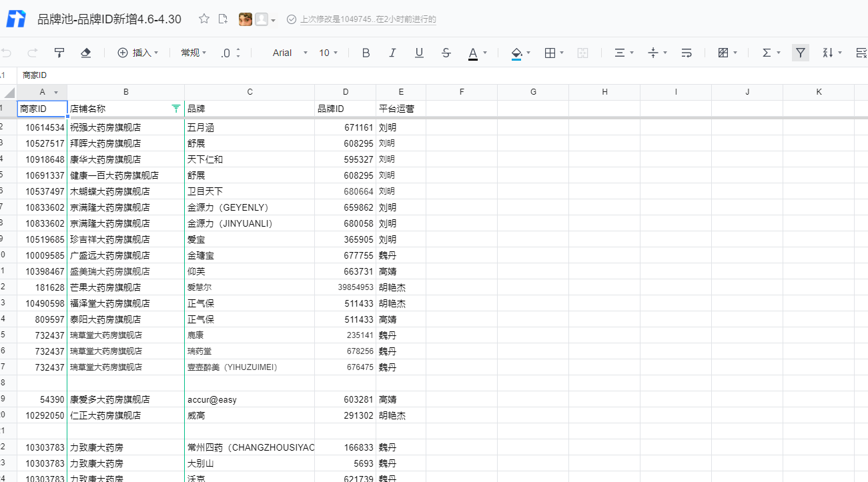Click the format painter icon

coord(59,53)
